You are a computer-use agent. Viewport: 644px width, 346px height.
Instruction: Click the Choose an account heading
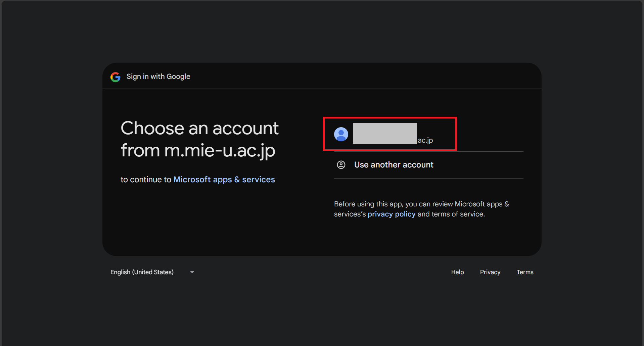coord(200,139)
